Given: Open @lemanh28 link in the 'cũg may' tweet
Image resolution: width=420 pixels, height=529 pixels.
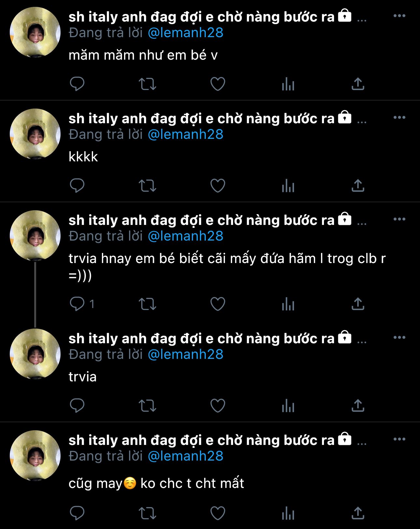Looking at the screenshot, I should (x=186, y=456).
